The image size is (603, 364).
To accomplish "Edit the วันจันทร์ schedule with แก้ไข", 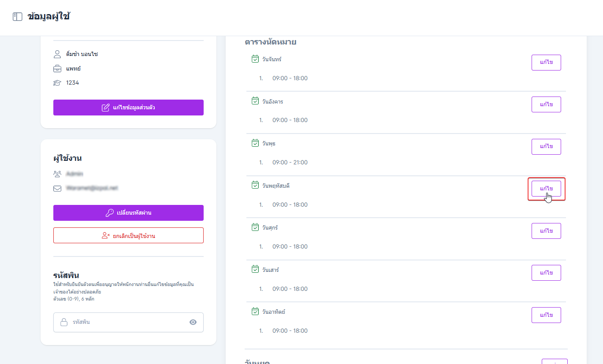I will 546,62.
